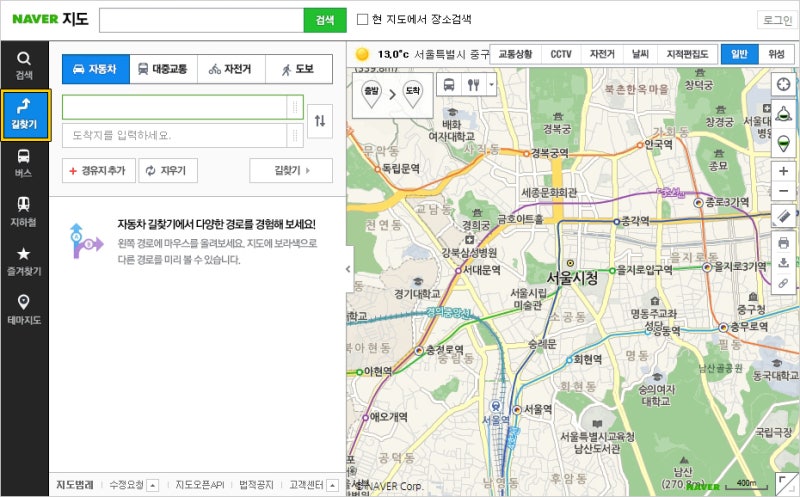The width and height of the screenshot is (800, 497).
Task: Open 법적공지 legal notice link
Action: (256, 485)
